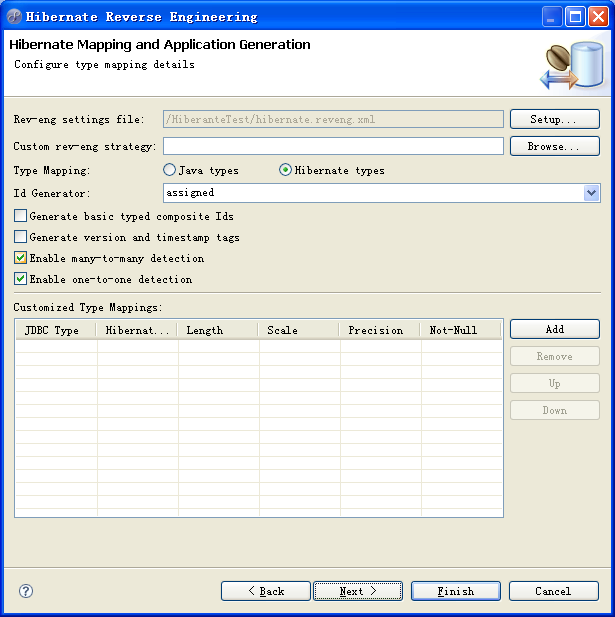Click the Rev-eng settings file field
615x617 pixels.
[x=333, y=119]
